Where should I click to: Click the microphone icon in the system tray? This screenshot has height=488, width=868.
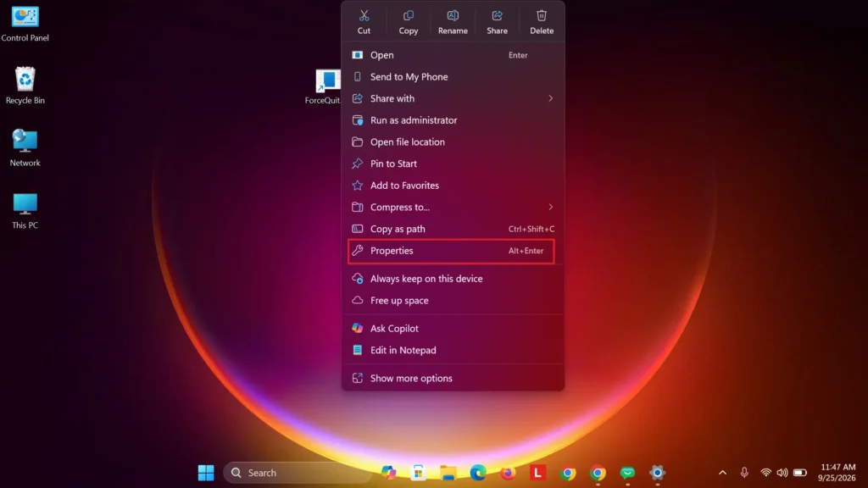point(744,473)
